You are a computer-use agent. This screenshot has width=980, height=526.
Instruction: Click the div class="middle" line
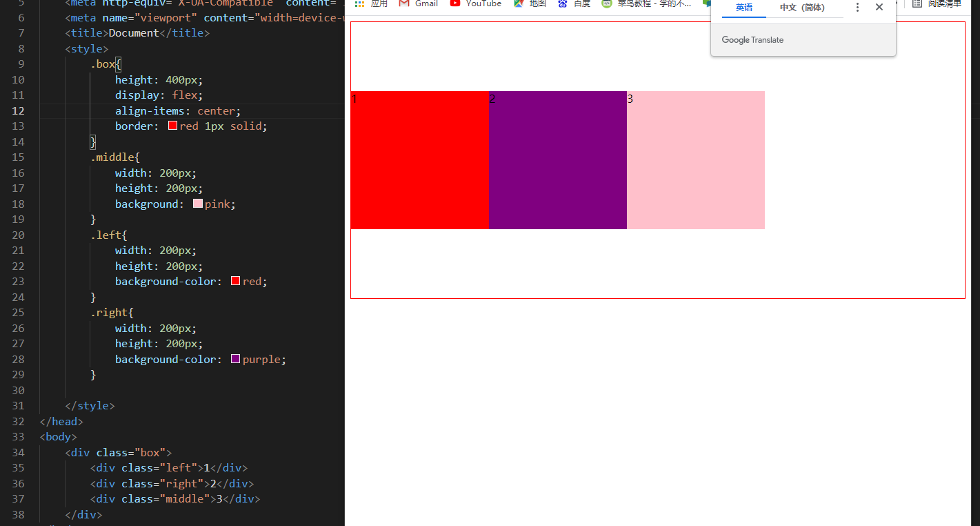[175, 499]
